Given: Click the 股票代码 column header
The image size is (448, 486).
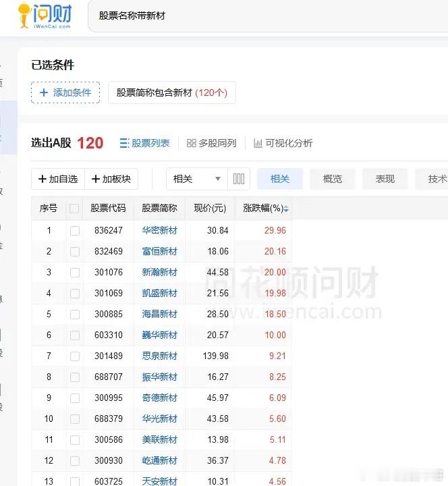Looking at the screenshot, I should pyautogui.click(x=108, y=208).
